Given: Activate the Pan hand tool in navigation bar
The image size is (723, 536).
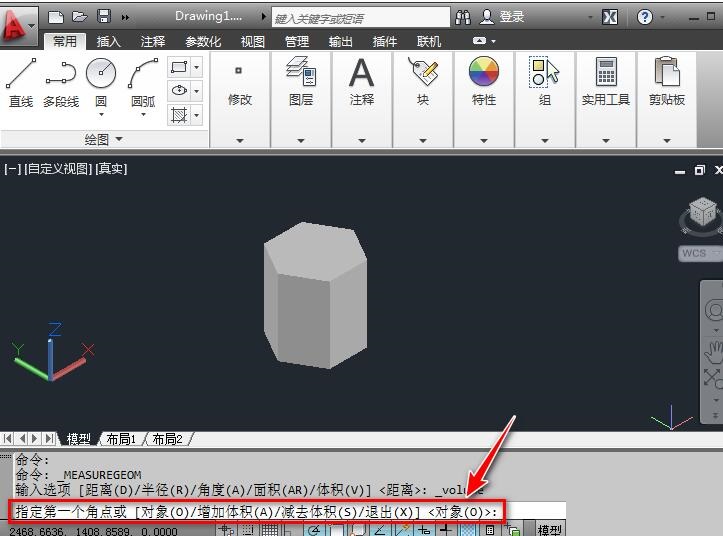Looking at the screenshot, I should tap(714, 352).
